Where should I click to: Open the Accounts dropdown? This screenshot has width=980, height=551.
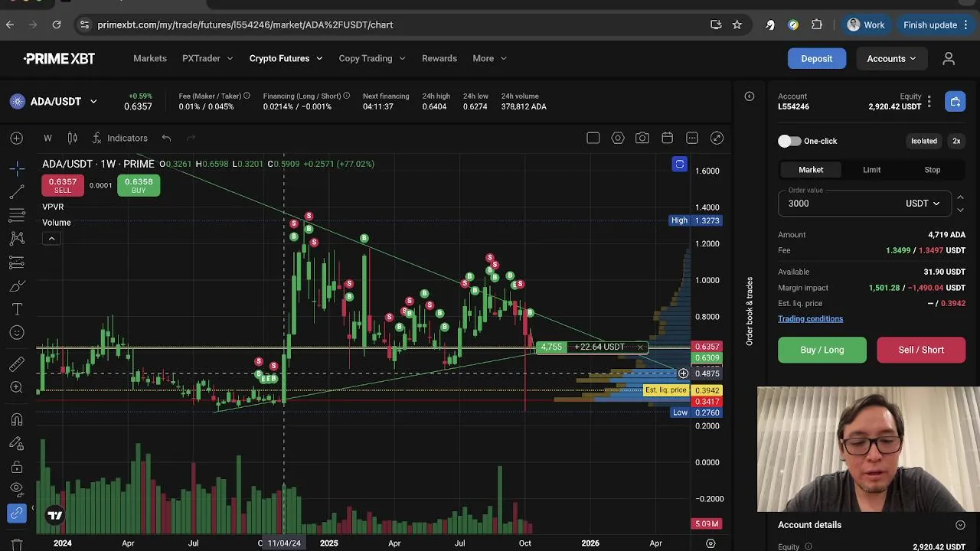(891, 58)
